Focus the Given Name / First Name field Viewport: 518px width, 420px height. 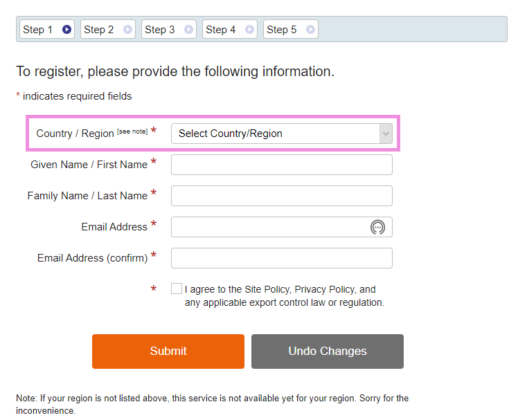point(281,165)
